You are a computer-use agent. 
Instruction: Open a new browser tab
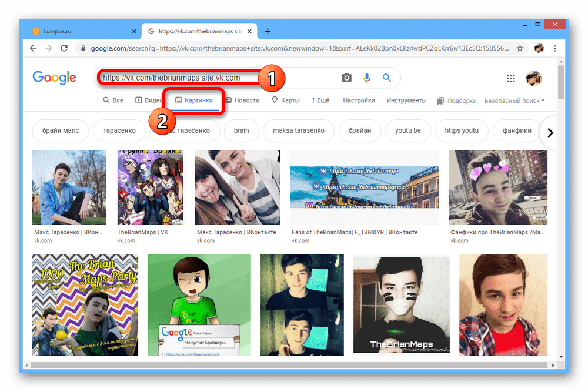[x=268, y=31]
